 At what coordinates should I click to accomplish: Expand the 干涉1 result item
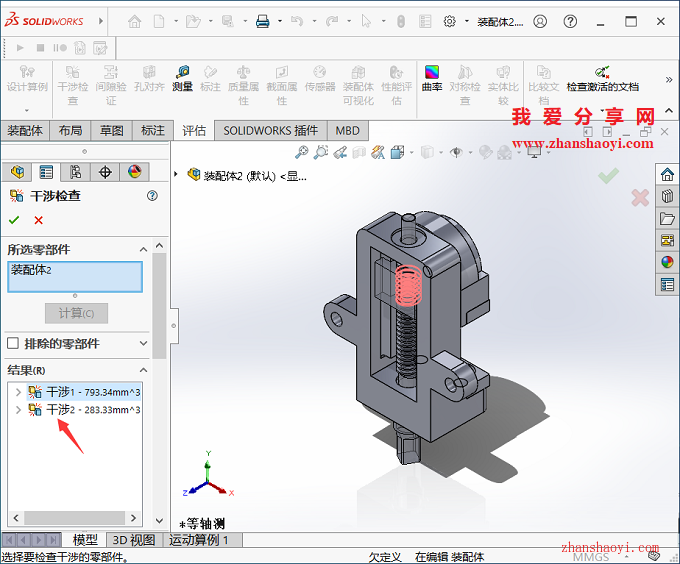(18, 392)
